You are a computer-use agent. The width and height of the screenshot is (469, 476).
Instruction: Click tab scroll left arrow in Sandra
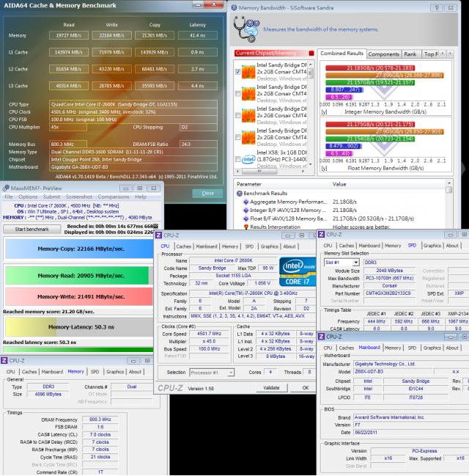443,54
